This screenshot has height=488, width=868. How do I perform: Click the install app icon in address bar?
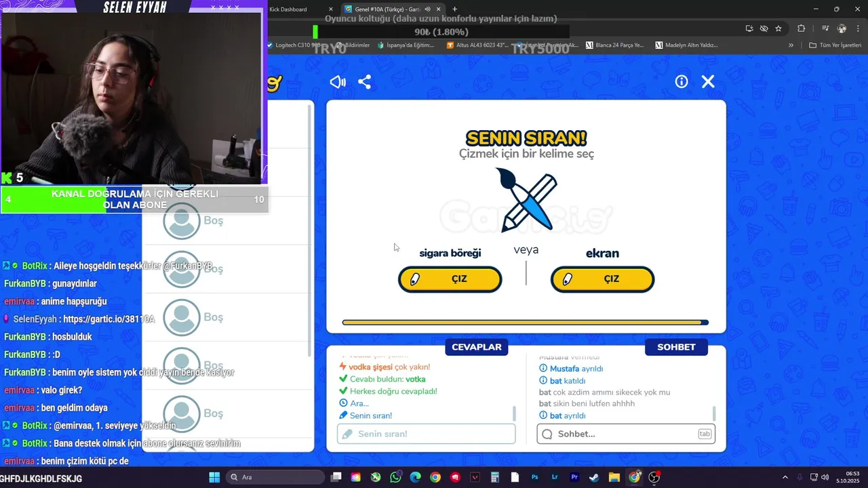749,28
